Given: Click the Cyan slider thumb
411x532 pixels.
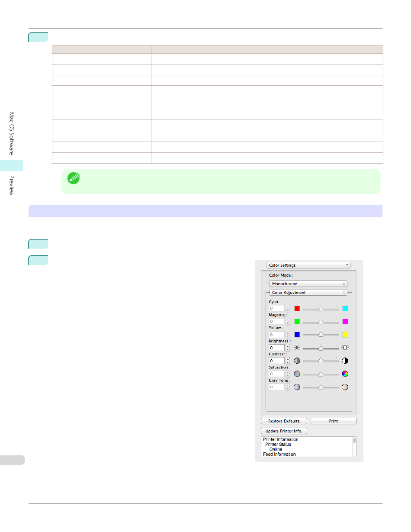Looking at the screenshot, I should 321,309.
